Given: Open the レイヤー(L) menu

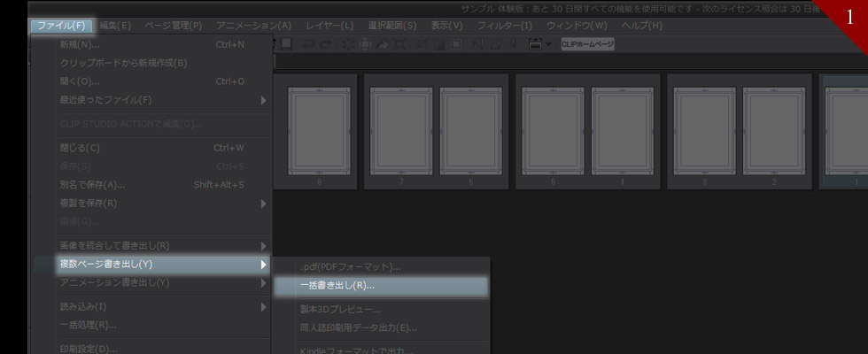Looking at the screenshot, I should coord(329,26).
